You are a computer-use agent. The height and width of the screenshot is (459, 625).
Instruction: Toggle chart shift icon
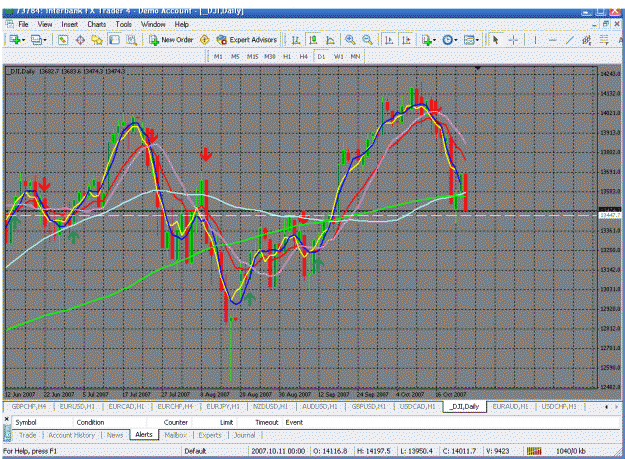point(406,40)
